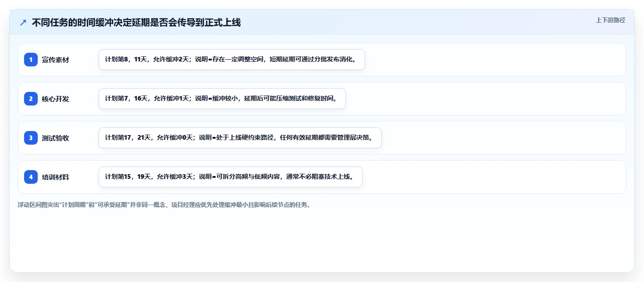Click the arrow icon beside the title
The image size is (644, 282).
coord(23,22)
